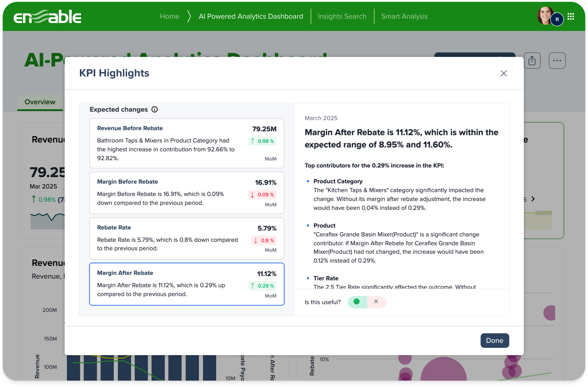588x387 pixels.
Task: Select the Revenue Before Rebate card
Action: [x=187, y=143]
